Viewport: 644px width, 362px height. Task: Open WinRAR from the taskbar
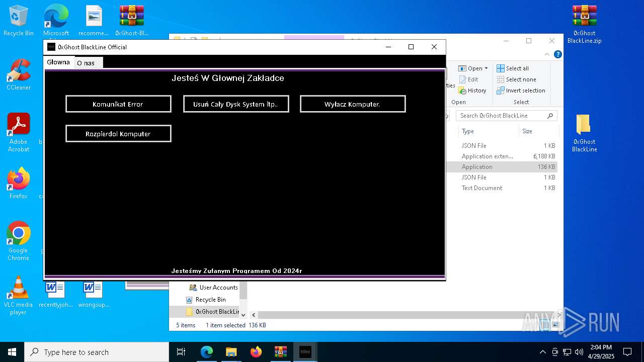280,352
